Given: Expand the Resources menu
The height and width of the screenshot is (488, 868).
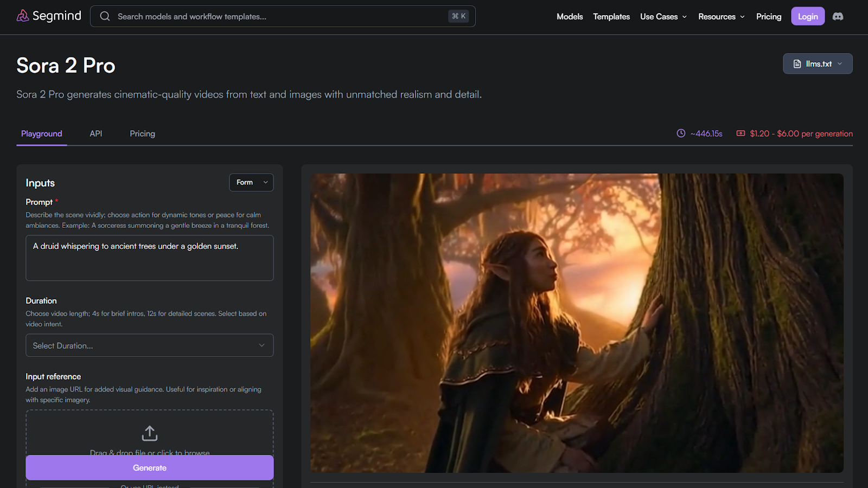Looking at the screenshot, I should (722, 17).
